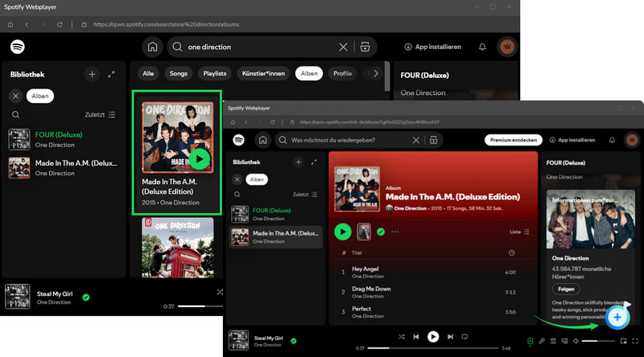Enter fullscreen icon in front window
The image size is (644, 357).
tap(635, 341)
